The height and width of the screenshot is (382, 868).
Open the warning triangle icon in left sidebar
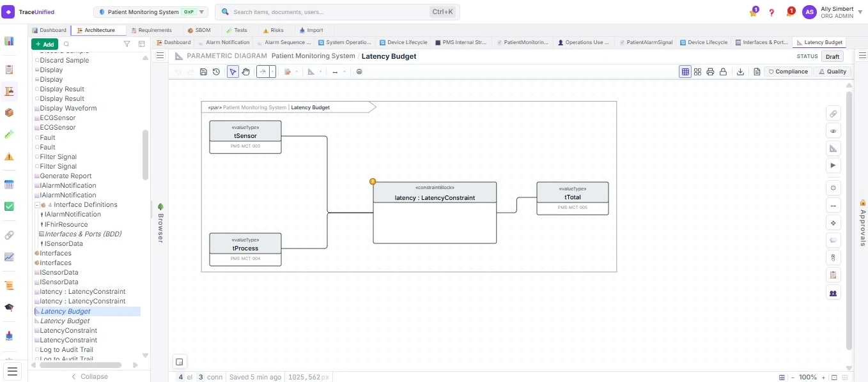(9, 157)
